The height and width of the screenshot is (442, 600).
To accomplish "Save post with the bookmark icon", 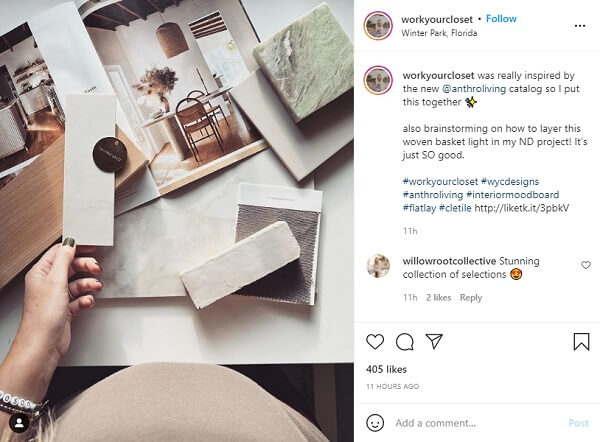I will tap(581, 341).
